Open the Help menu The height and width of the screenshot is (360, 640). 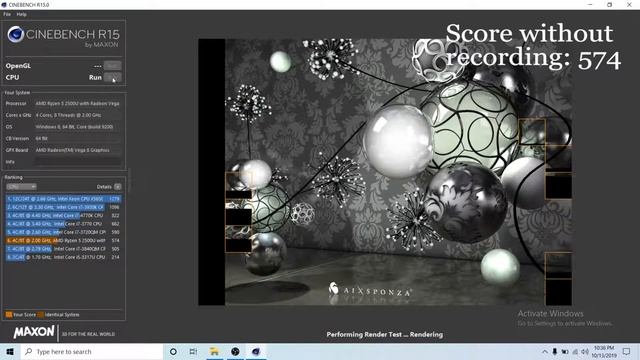click(x=21, y=14)
